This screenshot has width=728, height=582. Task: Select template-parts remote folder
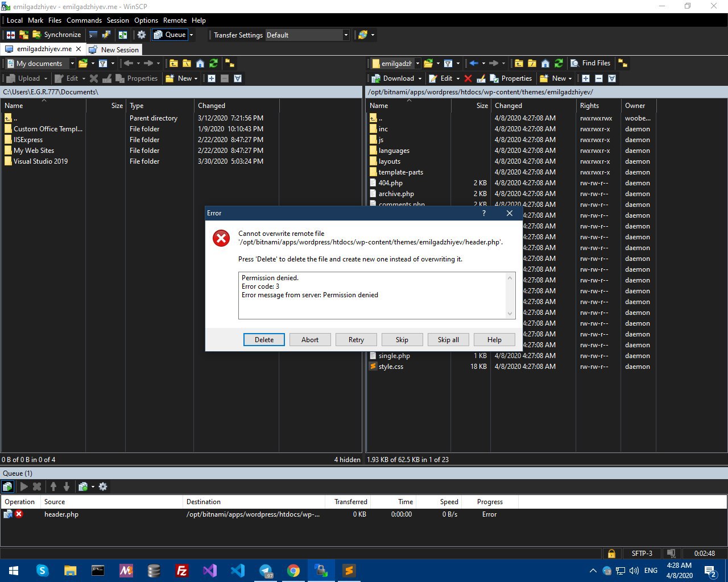pos(400,172)
